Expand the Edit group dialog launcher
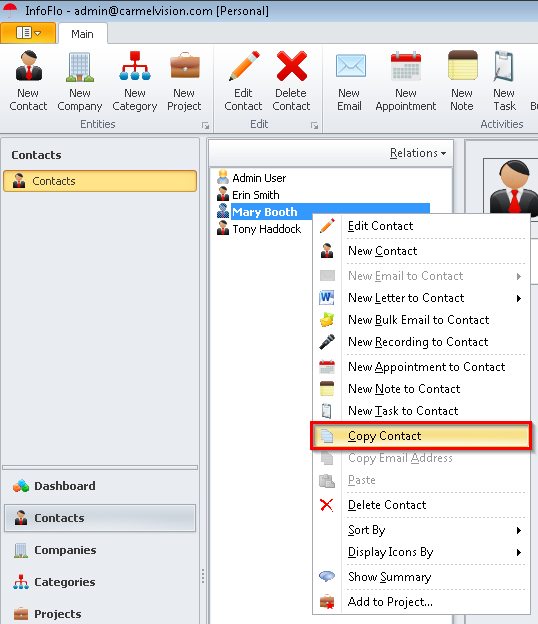Screen dimensions: 538x624 tap(314, 126)
